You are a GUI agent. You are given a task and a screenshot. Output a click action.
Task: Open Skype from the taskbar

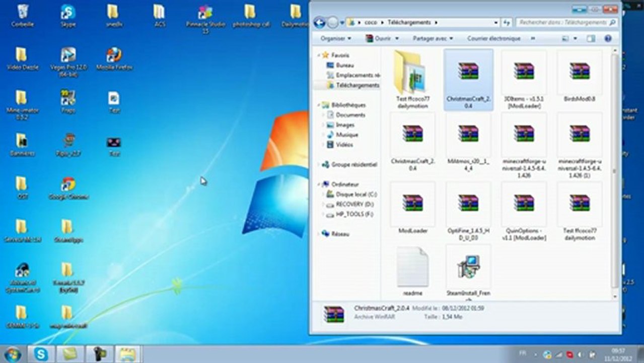(x=41, y=354)
